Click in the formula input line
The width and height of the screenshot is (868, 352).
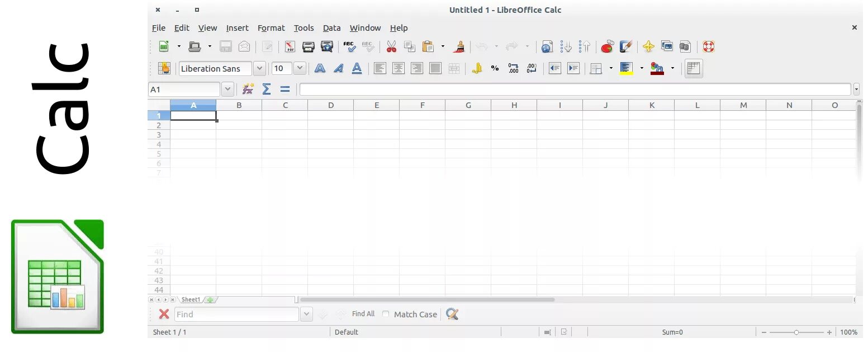tap(575, 89)
